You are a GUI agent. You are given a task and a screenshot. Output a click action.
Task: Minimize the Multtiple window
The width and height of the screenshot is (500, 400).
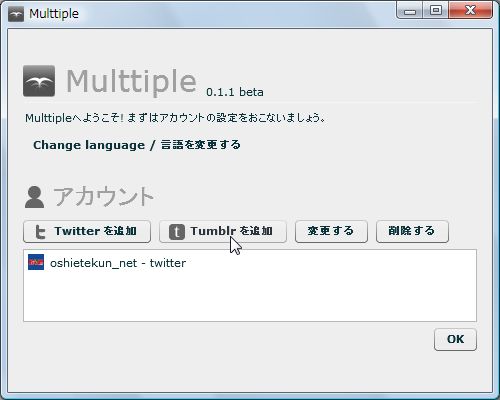tap(410, 11)
